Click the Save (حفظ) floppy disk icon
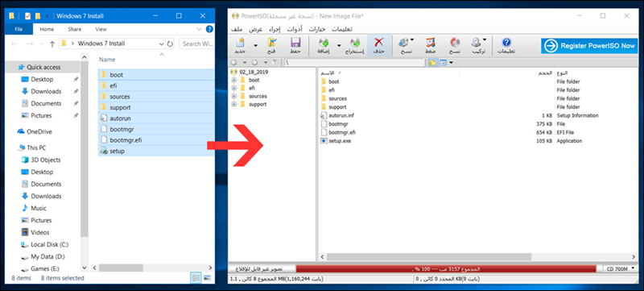Screen dimensions: 644x291 (x=295, y=43)
